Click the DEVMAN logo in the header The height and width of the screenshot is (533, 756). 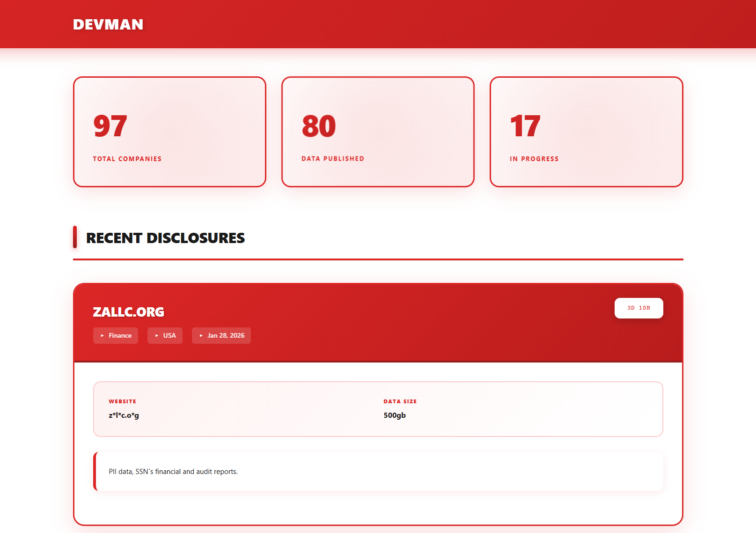[x=108, y=24]
